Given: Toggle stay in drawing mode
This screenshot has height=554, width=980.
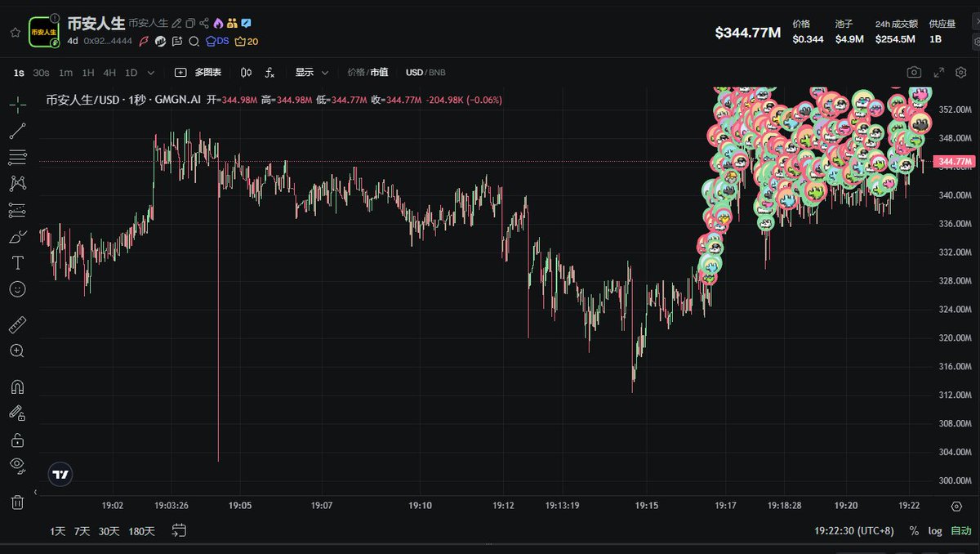Looking at the screenshot, I should (x=17, y=413).
